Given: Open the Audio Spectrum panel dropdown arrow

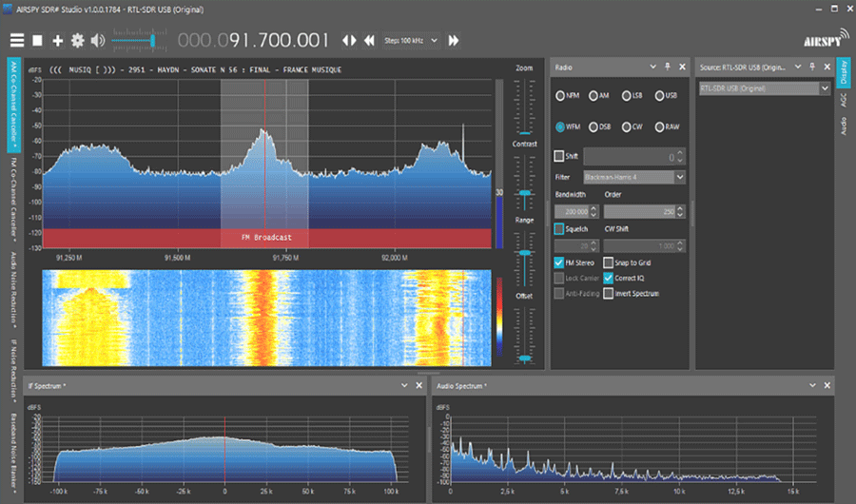Looking at the screenshot, I should coord(812,385).
